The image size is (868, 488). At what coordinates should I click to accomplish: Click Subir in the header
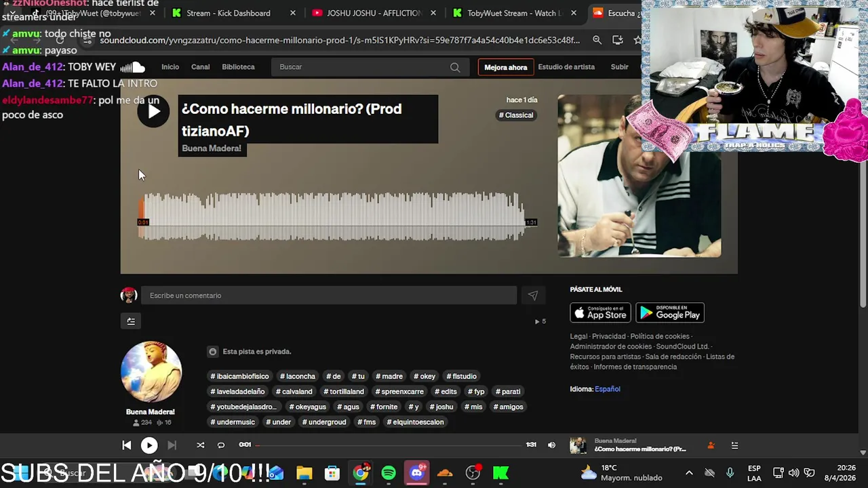(x=620, y=67)
